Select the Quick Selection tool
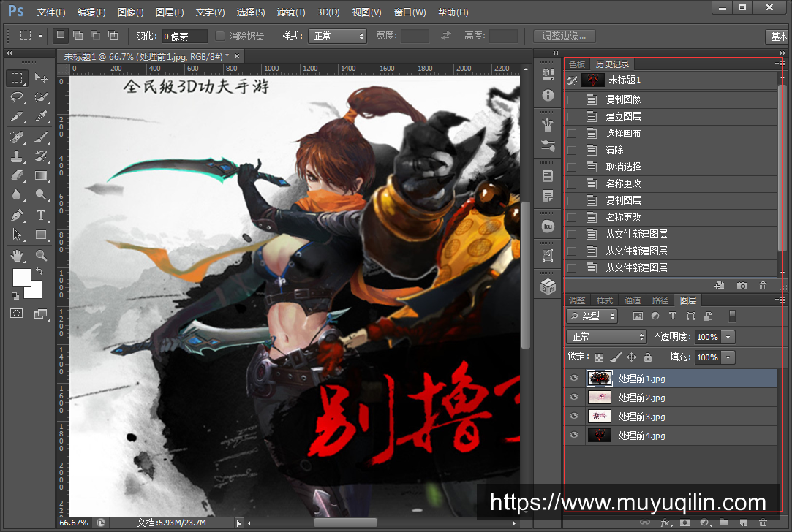Viewport: 792px width, 532px height. click(42, 97)
